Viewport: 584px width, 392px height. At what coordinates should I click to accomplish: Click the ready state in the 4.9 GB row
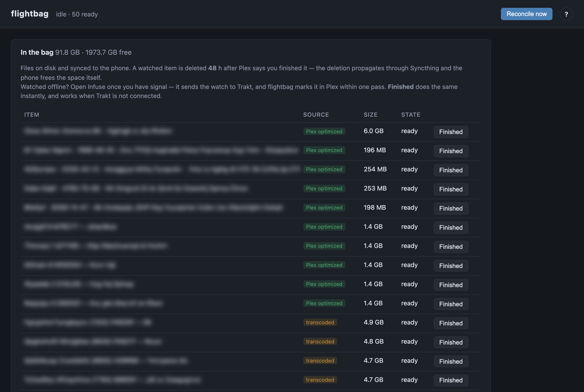coord(409,323)
